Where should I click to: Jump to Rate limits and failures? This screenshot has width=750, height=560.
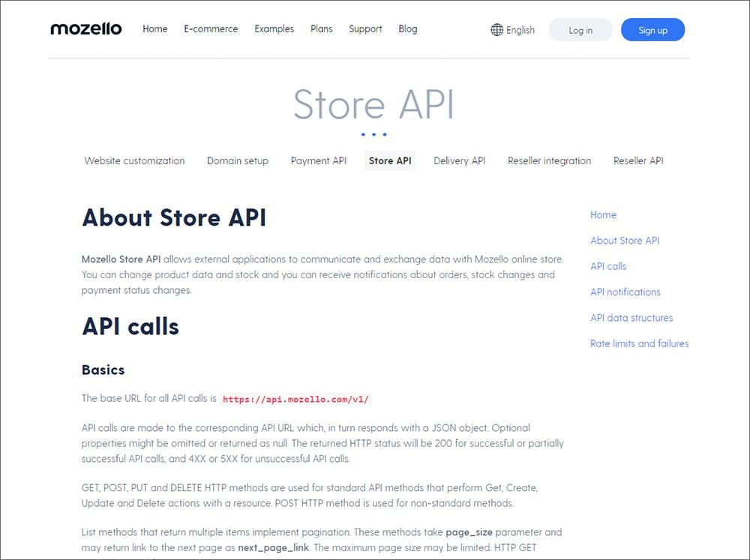tap(640, 343)
